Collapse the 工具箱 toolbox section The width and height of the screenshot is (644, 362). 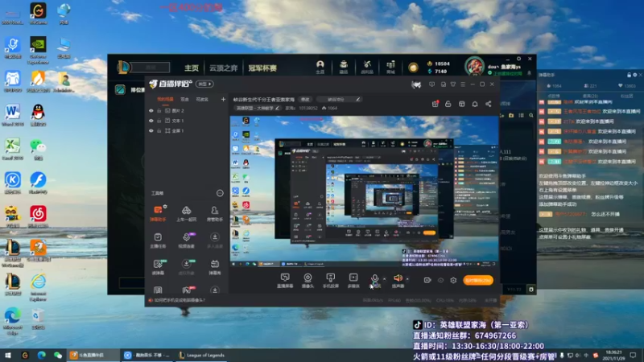point(220,193)
